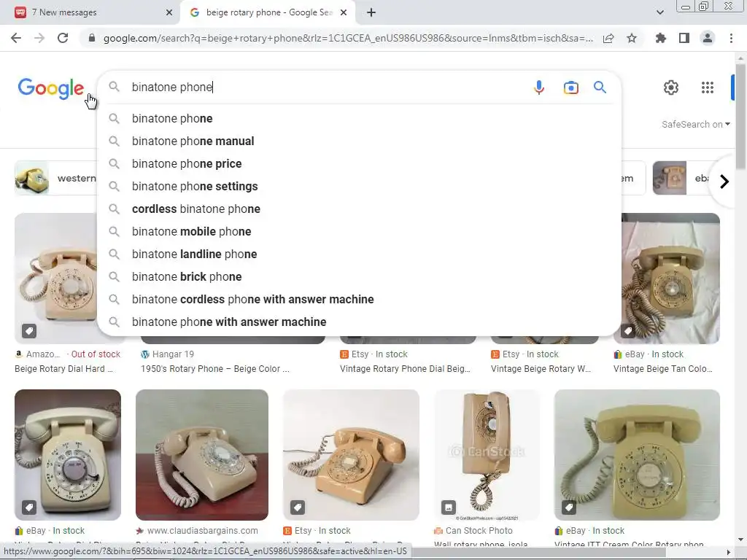
Task: Close the '7 New messages' tab
Action: (x=169, y=12)
